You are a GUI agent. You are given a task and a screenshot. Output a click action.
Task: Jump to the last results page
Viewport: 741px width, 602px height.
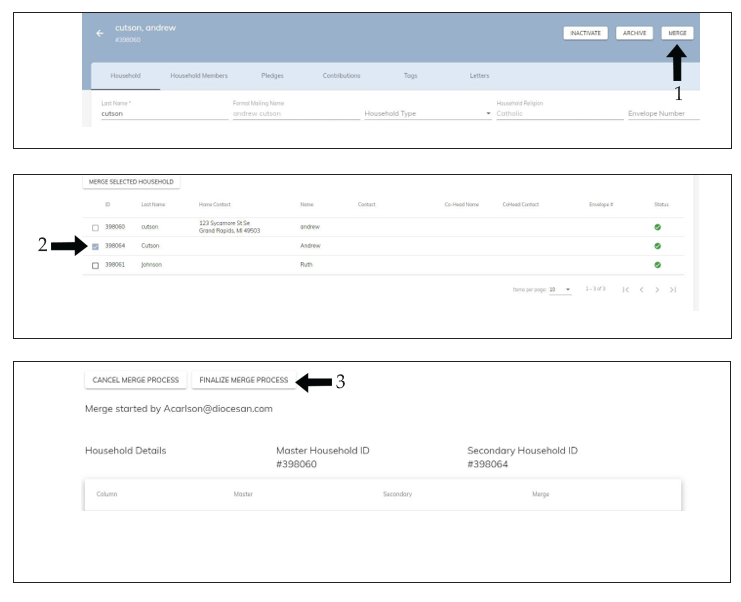tap(673, 289)
